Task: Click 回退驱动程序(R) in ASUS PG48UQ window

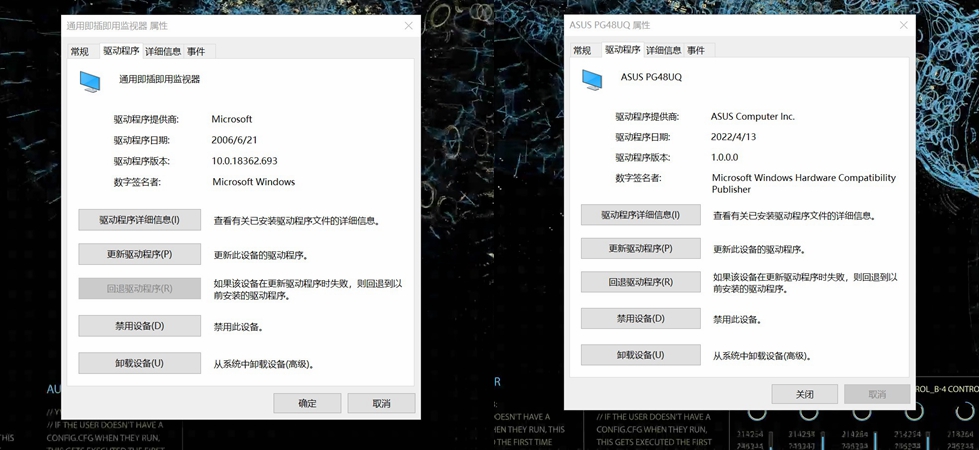Action: tap(641, 282)
